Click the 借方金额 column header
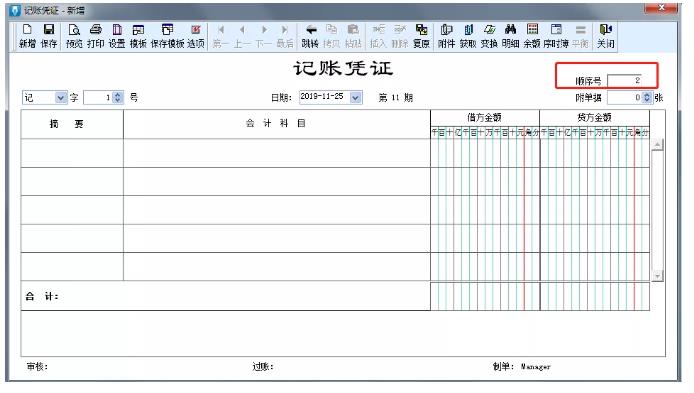The width and height of the screenshot is (694, 393). click(485, 117)
